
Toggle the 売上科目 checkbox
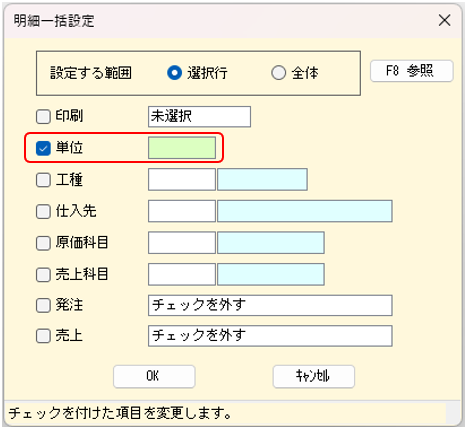[x=43, y=275]
